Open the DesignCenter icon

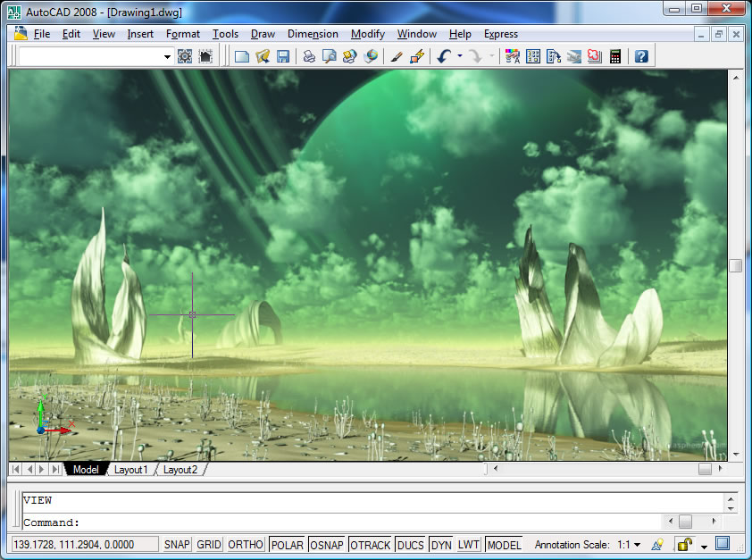[533, 56]
